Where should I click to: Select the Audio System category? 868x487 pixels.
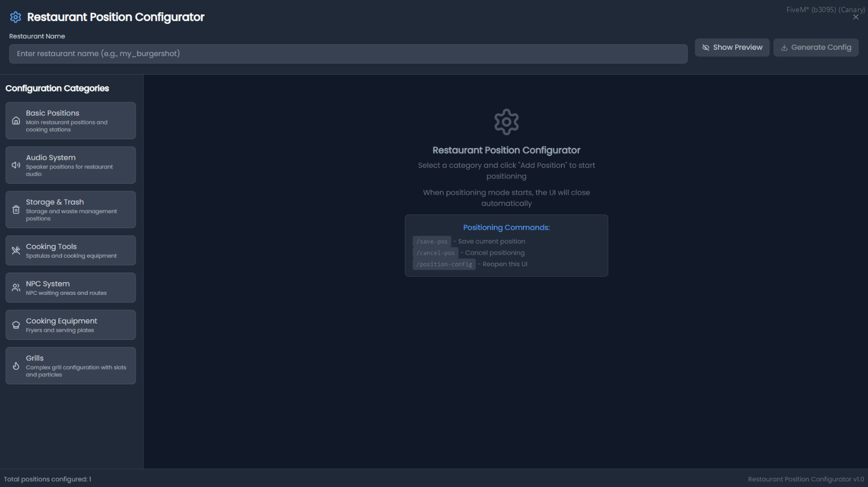pos(70,165)
